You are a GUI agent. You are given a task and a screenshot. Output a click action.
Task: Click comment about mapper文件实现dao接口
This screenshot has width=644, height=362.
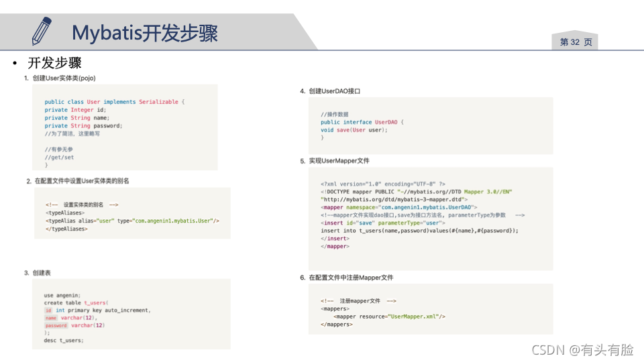[x=423, y=215]
